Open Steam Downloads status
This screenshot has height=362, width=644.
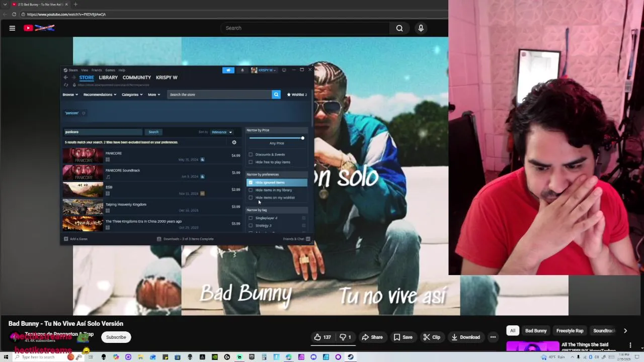pyautogui.click(x=185, y=239)
